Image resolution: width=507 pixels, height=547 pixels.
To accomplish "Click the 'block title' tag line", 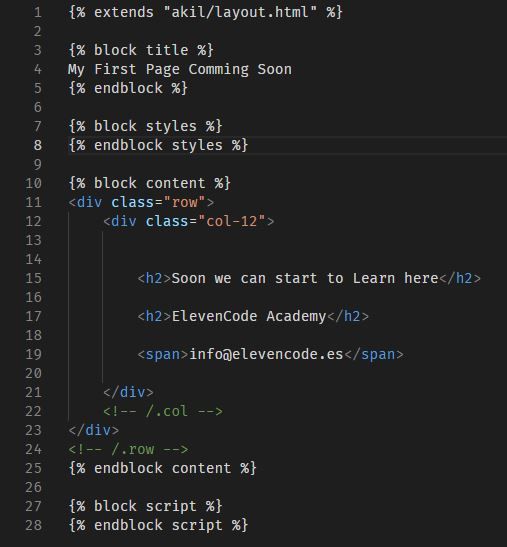I will tap(141, 50).
